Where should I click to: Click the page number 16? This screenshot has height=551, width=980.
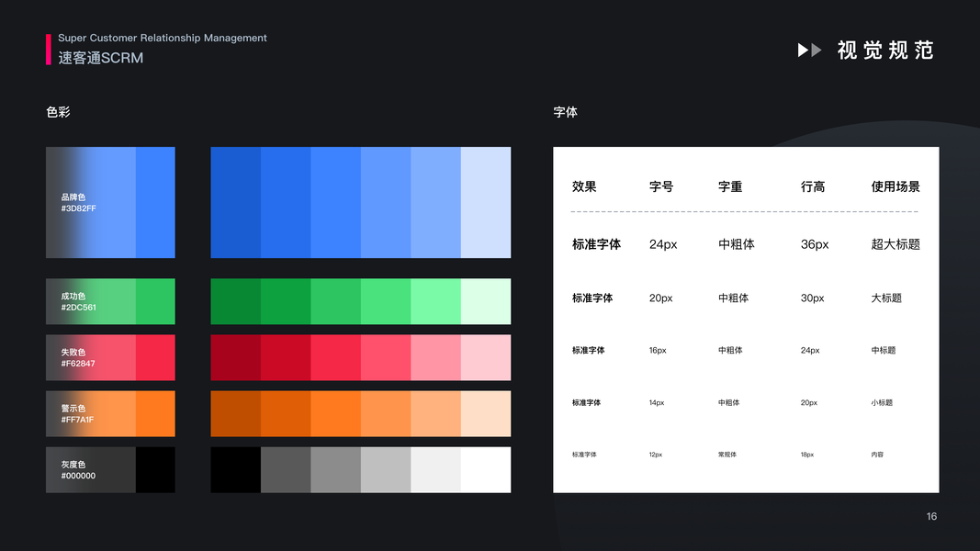[x=931, y=517]
